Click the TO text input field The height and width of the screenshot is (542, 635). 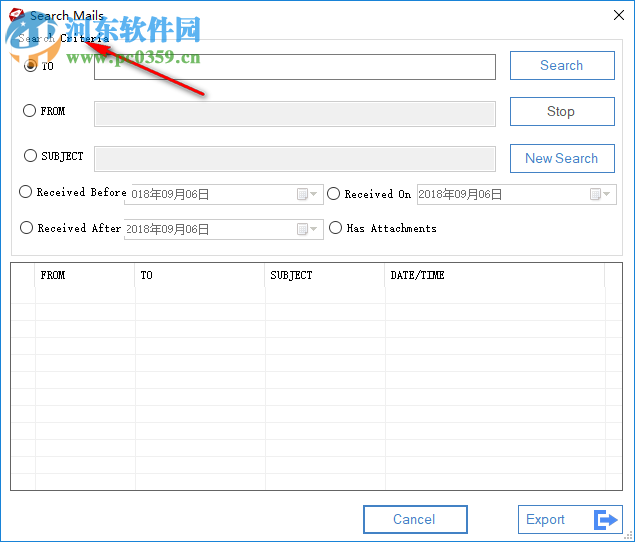(295, 67)
